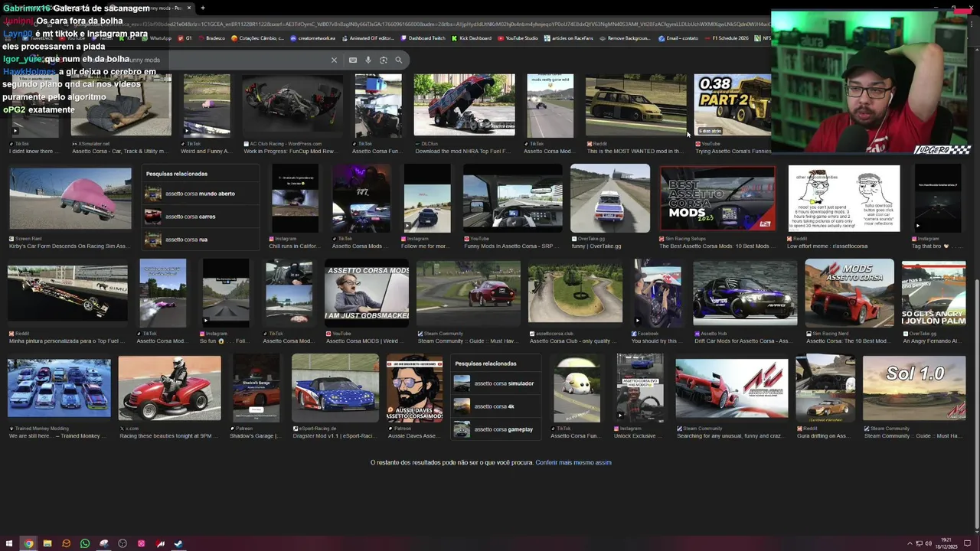Open the Remove Background bookmark

626,38
